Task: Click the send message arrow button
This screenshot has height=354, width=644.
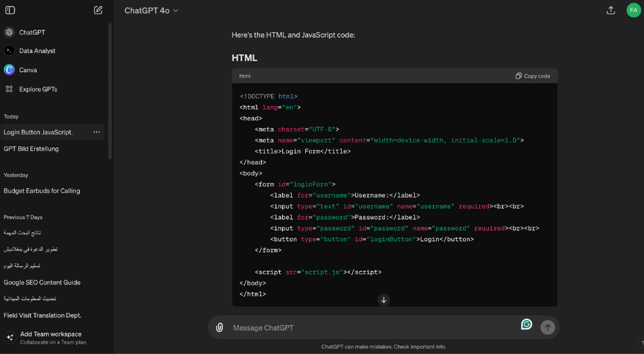Action: 547,328
